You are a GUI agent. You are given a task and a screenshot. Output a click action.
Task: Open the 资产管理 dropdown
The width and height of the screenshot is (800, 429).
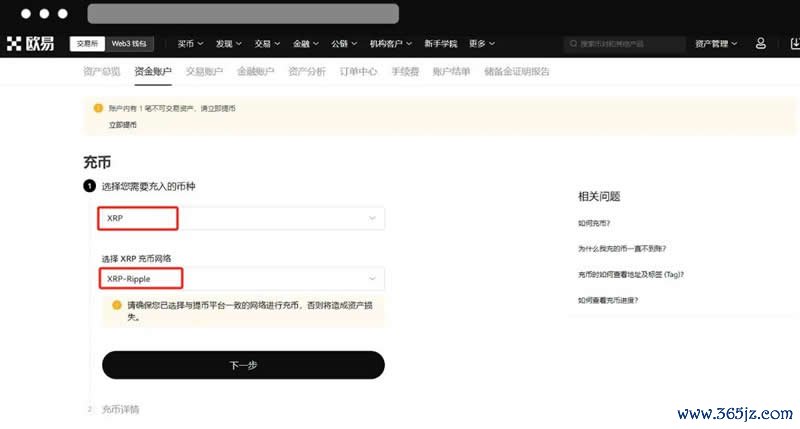(716, 44)
